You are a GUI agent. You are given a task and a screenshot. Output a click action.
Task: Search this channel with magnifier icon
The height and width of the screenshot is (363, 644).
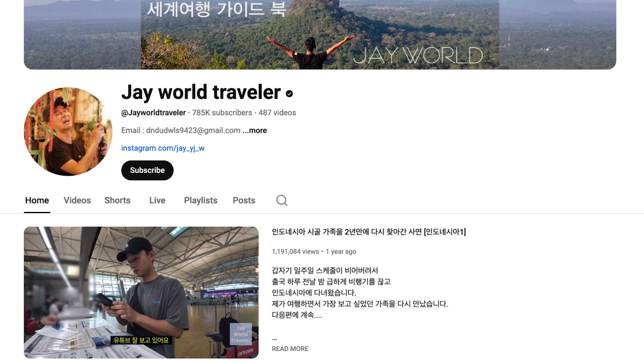(x=282, y=200)
